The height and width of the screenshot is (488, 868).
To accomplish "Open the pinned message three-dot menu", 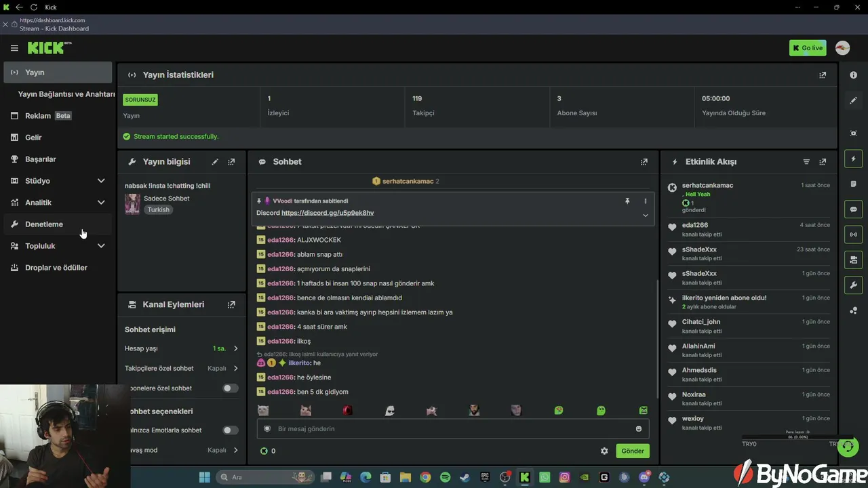I will (645, 201).
